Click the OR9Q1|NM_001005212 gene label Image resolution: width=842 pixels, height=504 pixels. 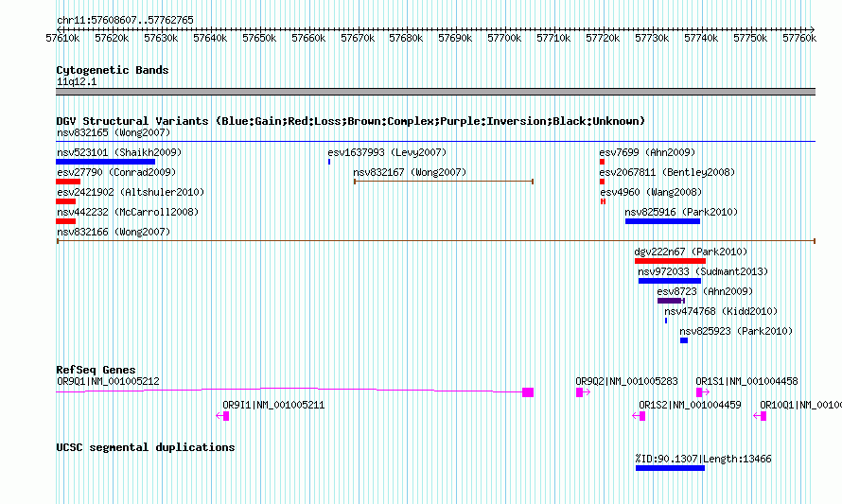tap(109, 382)
